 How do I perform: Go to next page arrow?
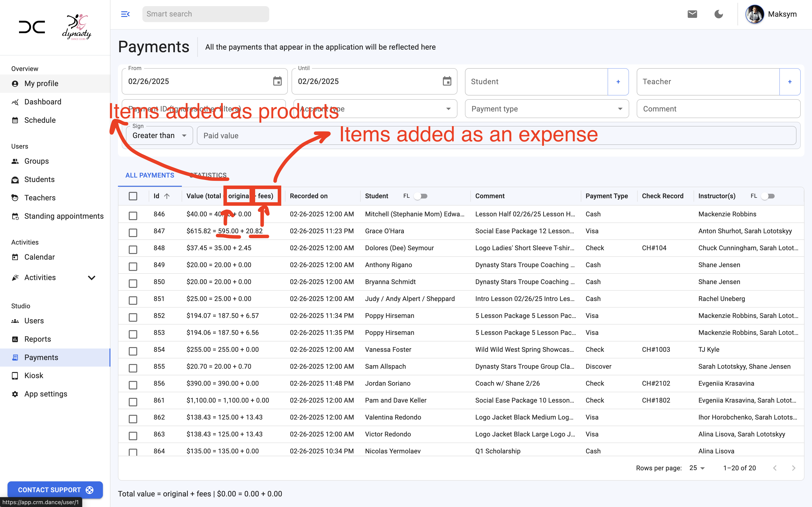(x=793, y=468)
